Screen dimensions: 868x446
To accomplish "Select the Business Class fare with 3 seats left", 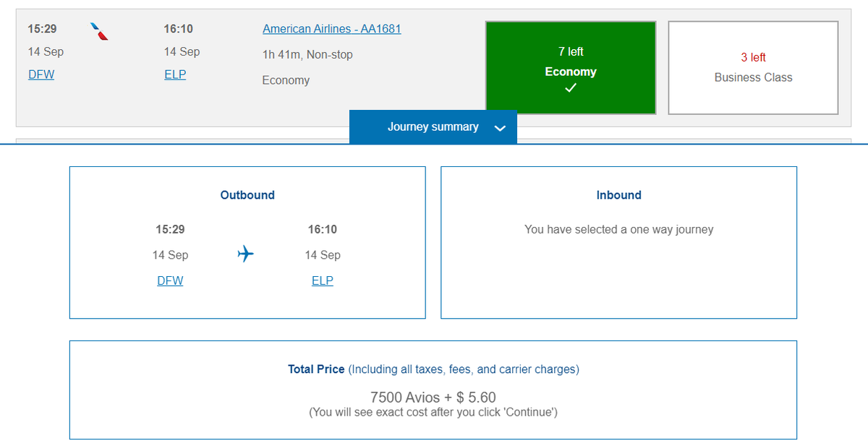I will (753, 67).
